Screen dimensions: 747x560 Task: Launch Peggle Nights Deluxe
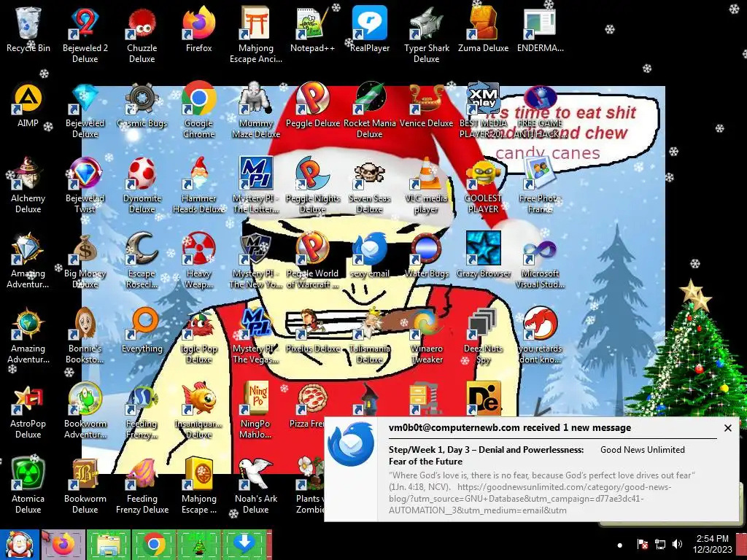(312, 184)
